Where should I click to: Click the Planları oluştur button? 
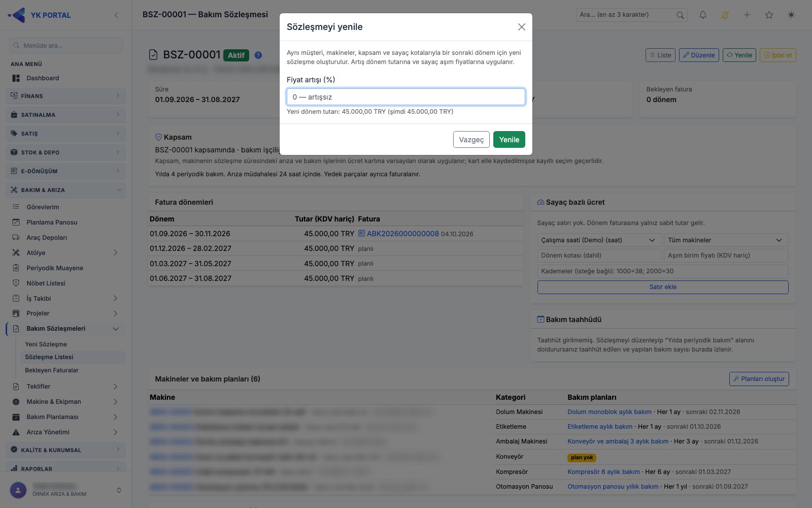tap(759, 379)
